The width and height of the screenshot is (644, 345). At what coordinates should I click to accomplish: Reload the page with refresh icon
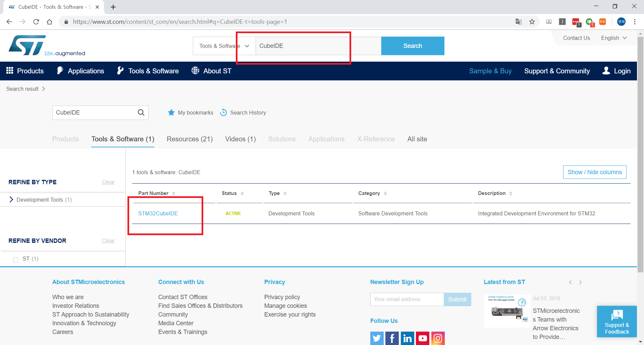tap(36, 22)
